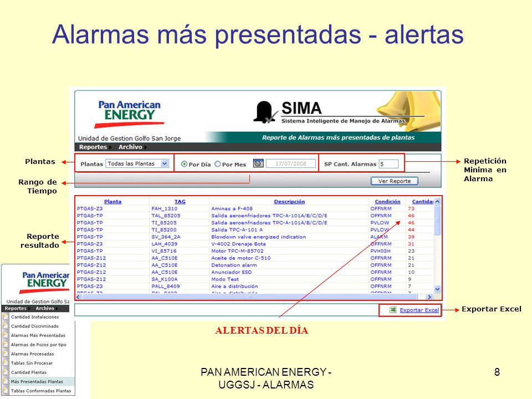Click the Exportar Excel link
Screen dimensions: 532x399
coord(420,310)
